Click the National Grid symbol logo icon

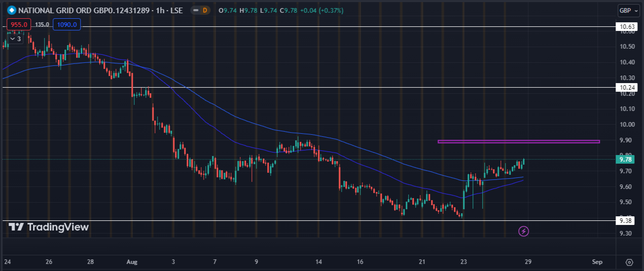pyautogui.click(x=11, y=10)
